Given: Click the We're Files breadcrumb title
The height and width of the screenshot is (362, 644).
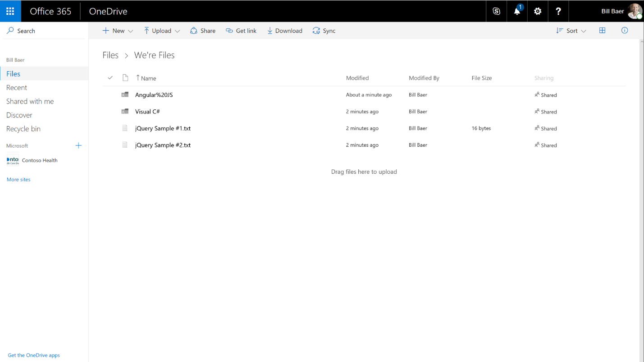Looking at the screenshot, I should point(154,55).
